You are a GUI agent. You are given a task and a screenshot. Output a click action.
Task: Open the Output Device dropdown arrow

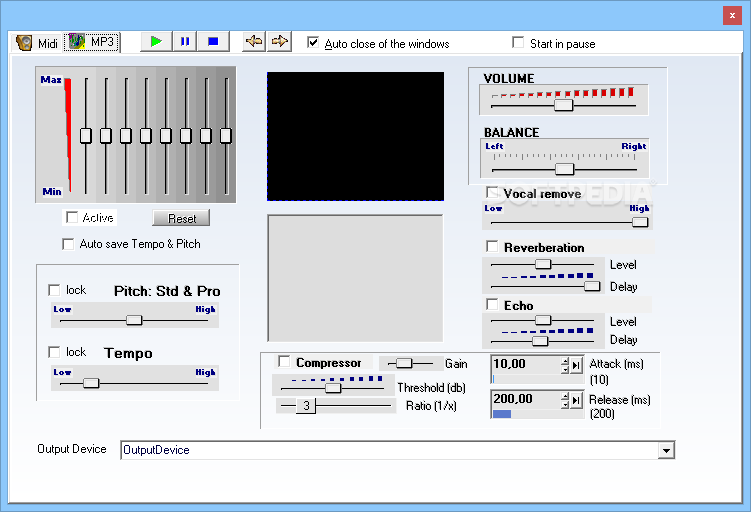coord(666,450)
